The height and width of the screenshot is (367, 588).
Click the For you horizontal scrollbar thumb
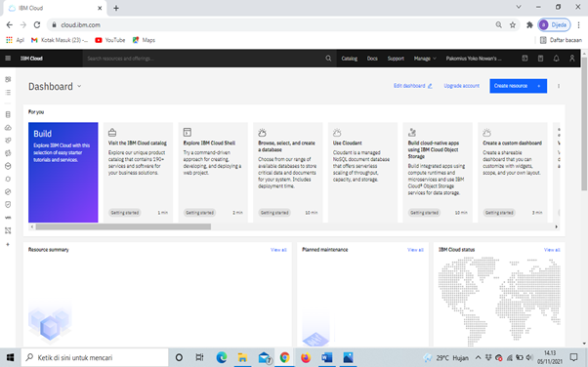123,226
